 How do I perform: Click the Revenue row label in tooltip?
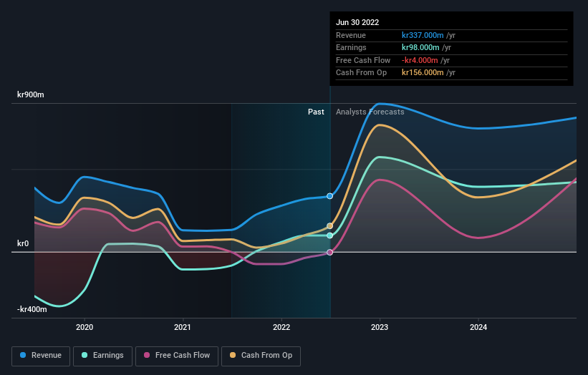point(351,35)
